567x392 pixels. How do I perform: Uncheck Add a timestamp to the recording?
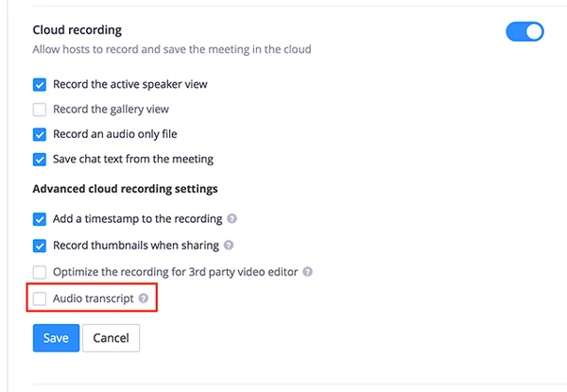[x=40, y=219]
